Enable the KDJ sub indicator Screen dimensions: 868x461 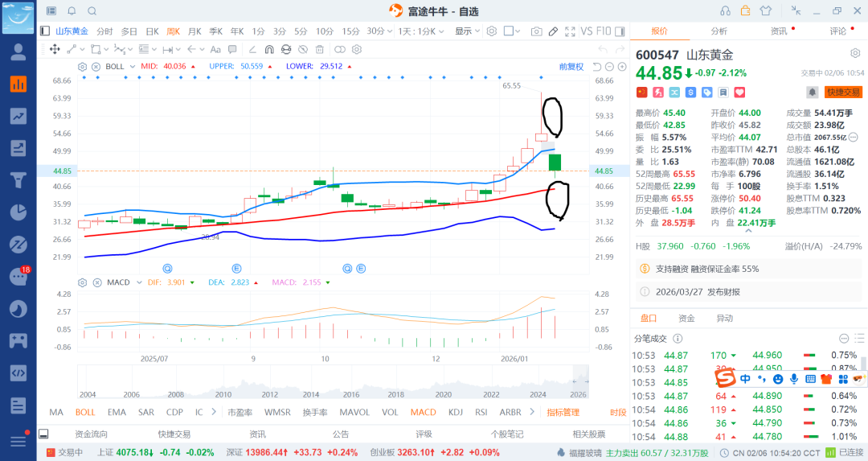pos(456,412)
